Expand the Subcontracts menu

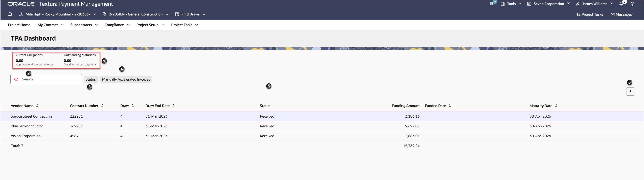click(84, 25)
